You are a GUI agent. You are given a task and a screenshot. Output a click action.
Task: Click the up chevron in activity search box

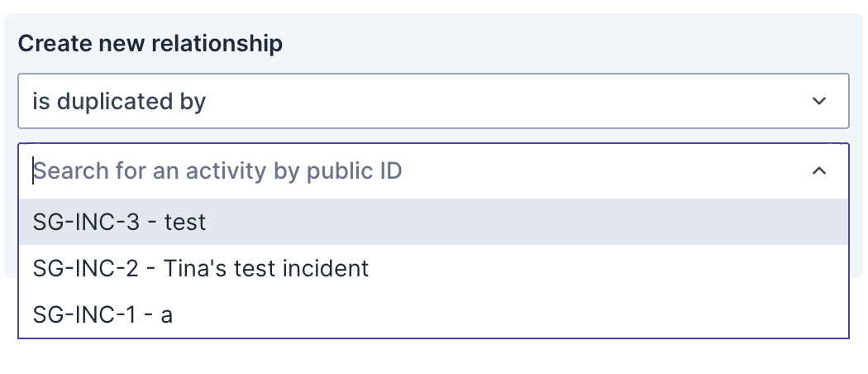[818, 171]
